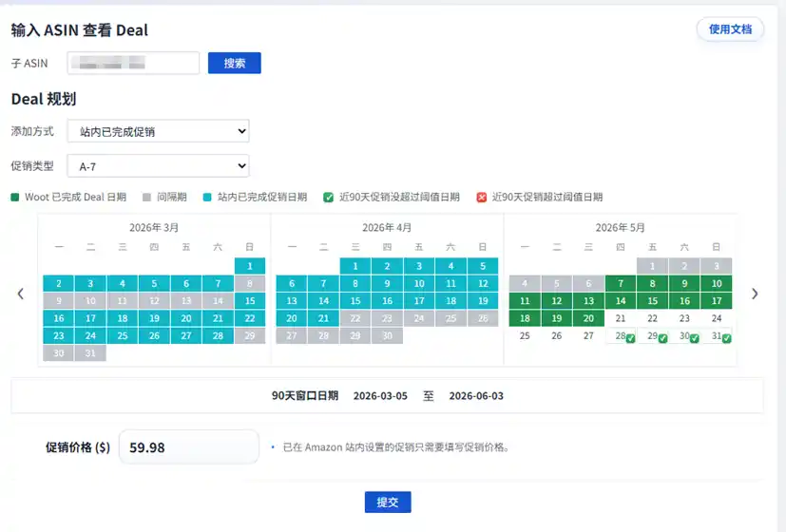The width and height of the screenshot is (786, 532).
Task: Open the 促销类型 A-7 dropdown
Action: (159, 166)
